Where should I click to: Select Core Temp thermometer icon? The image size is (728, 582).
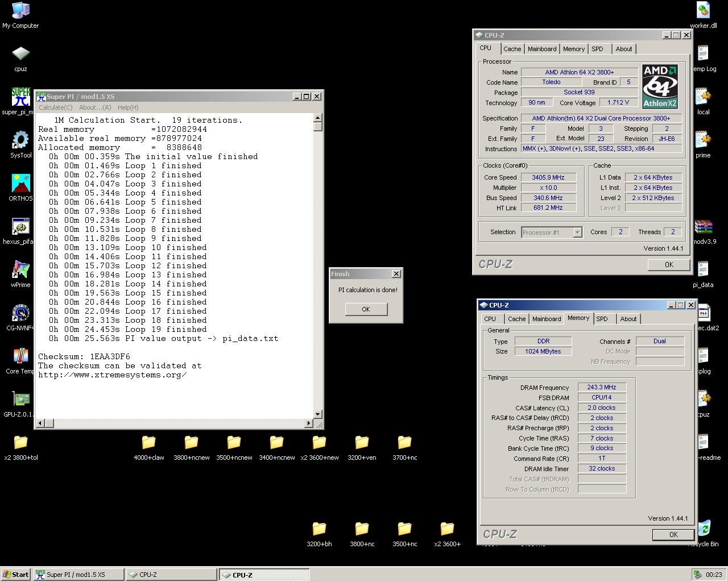(x=20, y=360)
